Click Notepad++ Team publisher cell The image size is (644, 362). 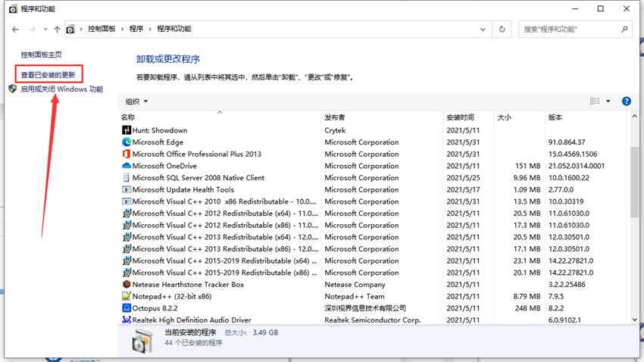coord(355,296)
